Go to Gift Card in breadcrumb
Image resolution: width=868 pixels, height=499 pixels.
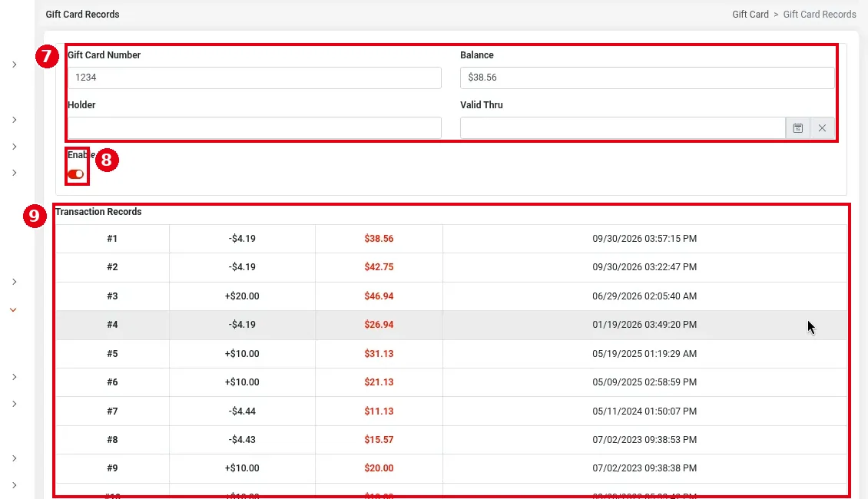click(750, 15)
